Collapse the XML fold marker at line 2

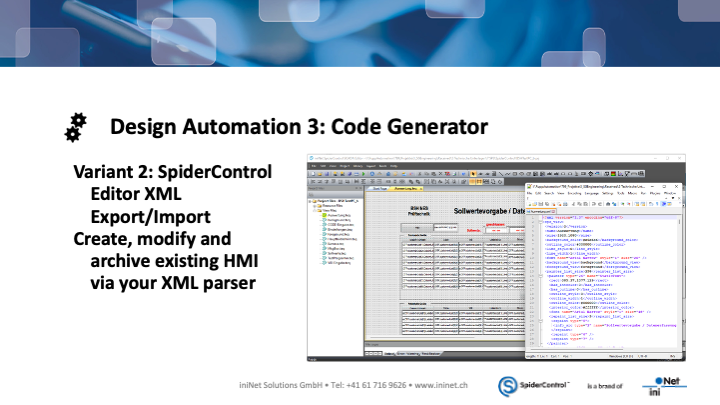[x=540, y=222]
